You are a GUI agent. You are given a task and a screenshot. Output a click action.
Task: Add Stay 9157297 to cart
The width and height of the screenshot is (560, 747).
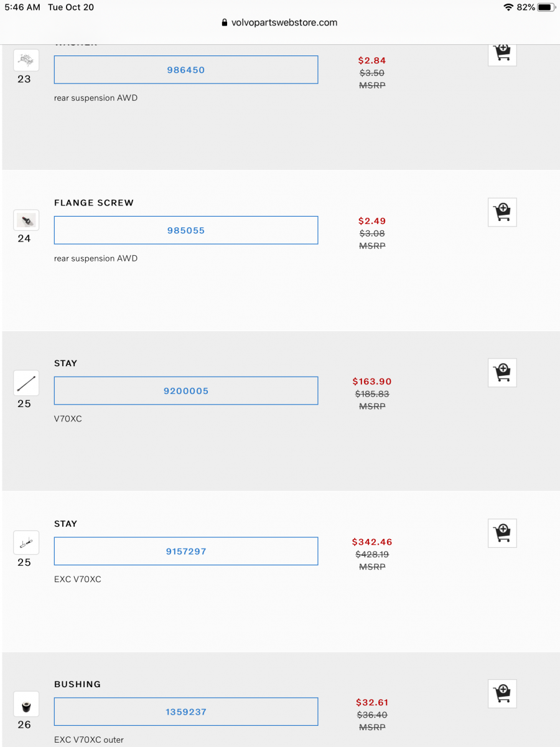coord(502,533)
